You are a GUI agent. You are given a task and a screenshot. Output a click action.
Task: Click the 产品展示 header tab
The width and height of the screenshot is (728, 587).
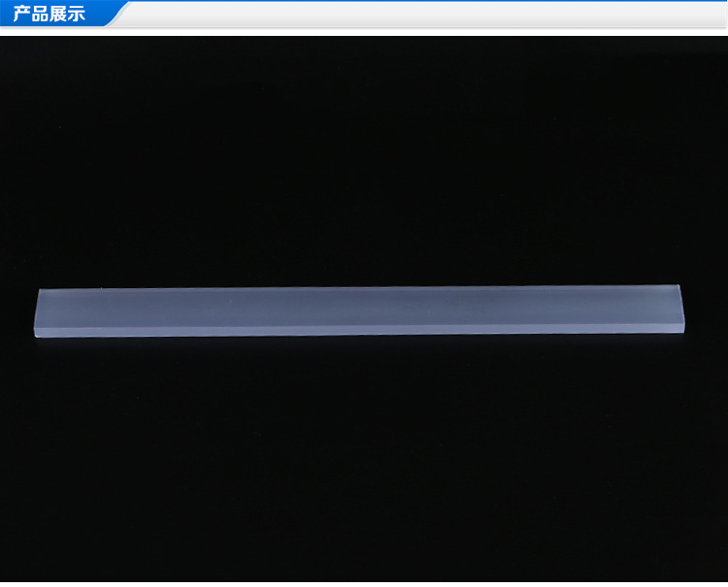(49, 15)
